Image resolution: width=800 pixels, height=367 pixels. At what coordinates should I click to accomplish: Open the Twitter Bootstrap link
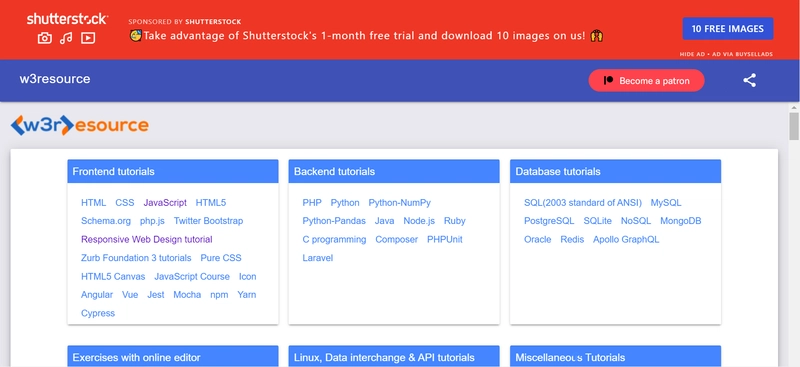[x=208, y=221]
